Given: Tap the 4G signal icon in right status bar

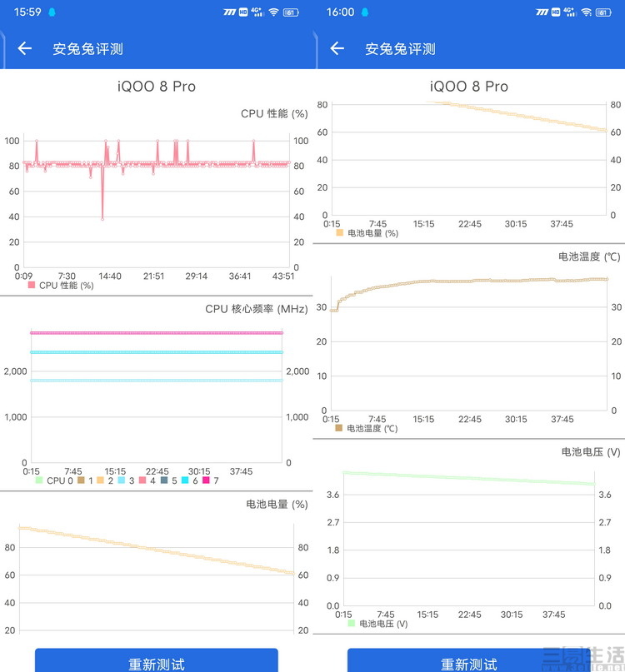Looking at the screenshot, I should tap(570, 12).
